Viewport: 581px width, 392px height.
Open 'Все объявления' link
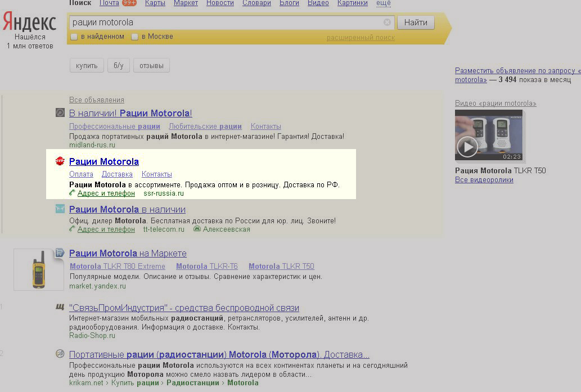(x=97, y=100)
